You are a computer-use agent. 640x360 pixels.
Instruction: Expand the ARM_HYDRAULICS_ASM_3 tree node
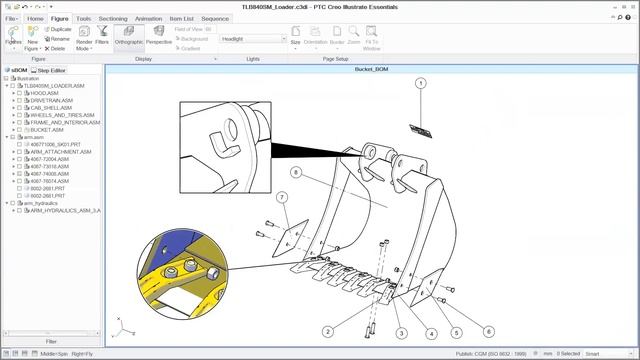pyautogui.click(x=13, y=211)
